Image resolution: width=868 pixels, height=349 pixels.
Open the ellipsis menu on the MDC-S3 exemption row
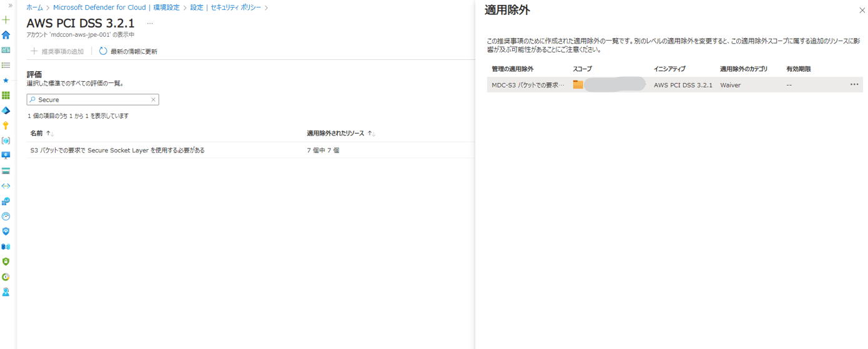[x=854, y=84]
